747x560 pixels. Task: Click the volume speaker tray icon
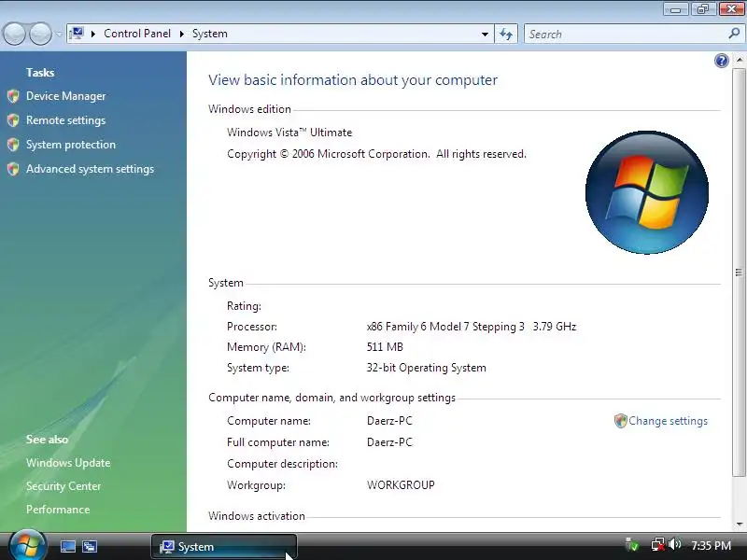coord(674,544)
